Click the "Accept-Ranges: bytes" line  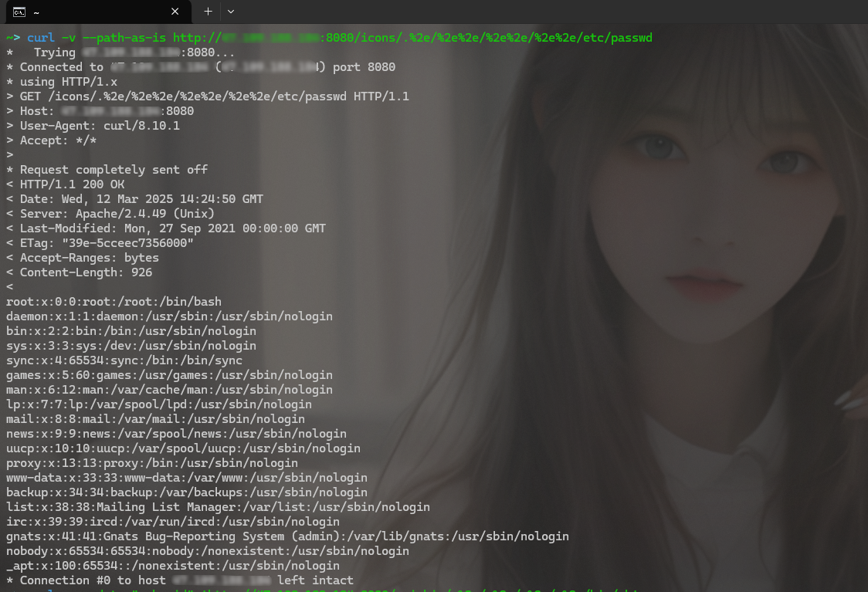[83, 258]
